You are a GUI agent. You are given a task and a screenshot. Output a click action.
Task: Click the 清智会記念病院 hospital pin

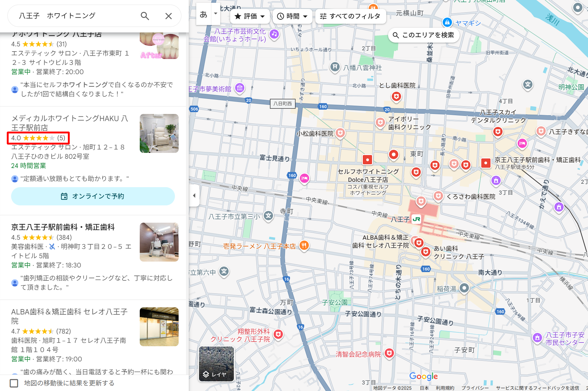point(389,353)
